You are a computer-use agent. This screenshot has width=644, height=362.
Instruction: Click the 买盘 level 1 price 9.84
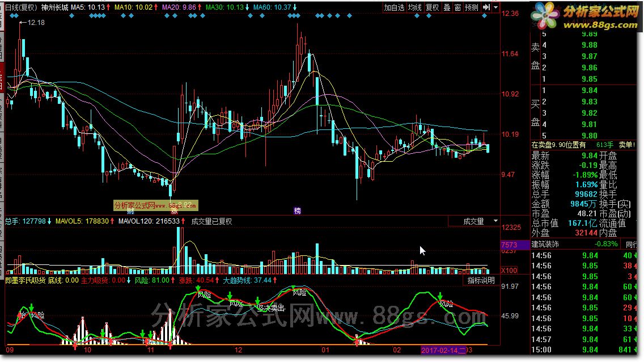(590, 90)
